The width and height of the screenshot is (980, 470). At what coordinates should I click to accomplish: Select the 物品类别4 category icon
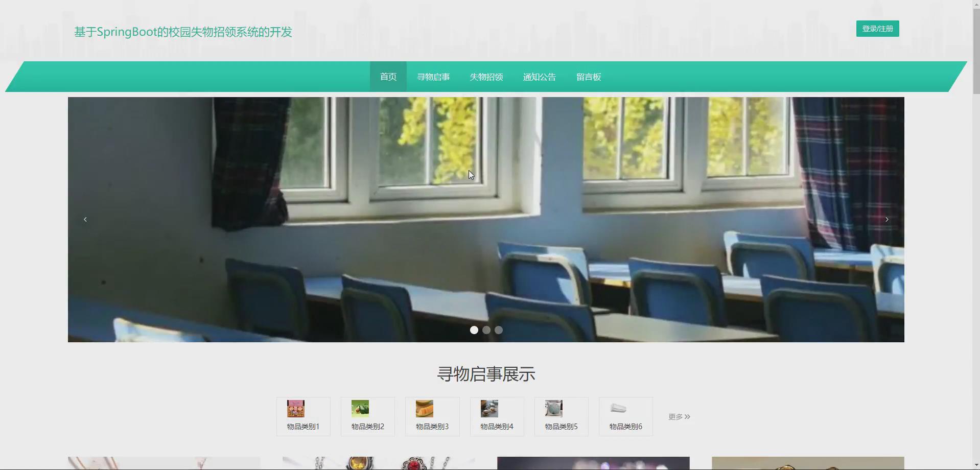496,416
